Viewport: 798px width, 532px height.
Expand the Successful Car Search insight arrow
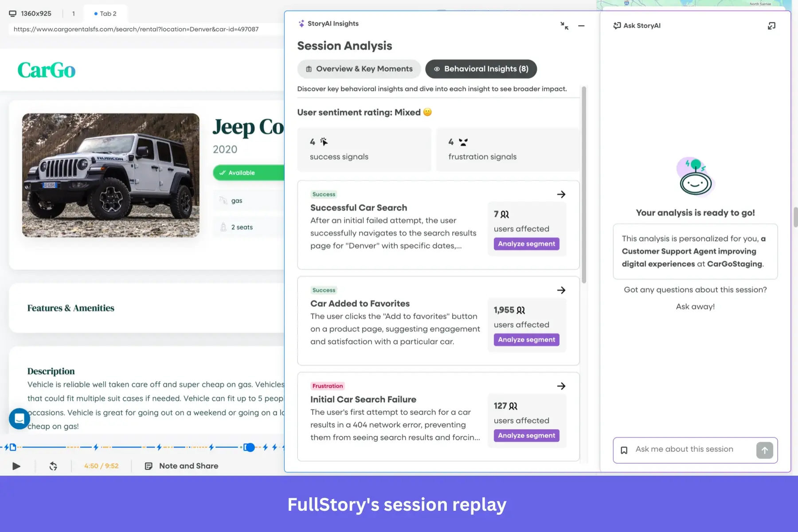(561, 194)
